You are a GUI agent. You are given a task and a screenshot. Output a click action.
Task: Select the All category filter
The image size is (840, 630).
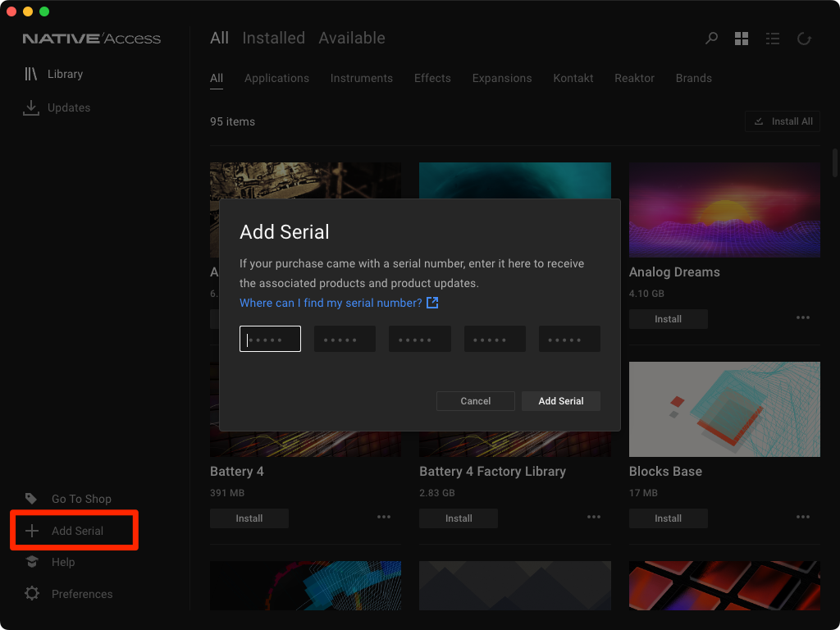point(217,78)
